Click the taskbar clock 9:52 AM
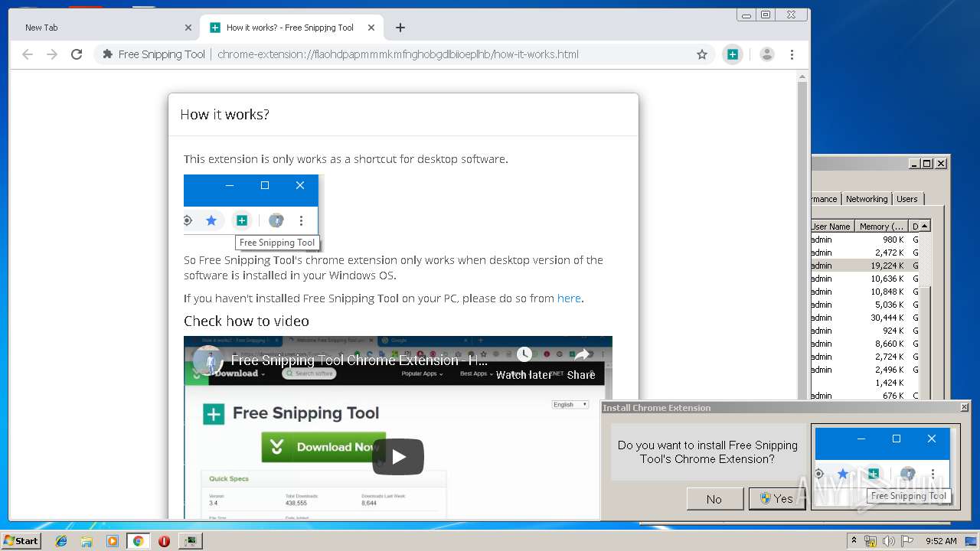 (x=941, y=541)
